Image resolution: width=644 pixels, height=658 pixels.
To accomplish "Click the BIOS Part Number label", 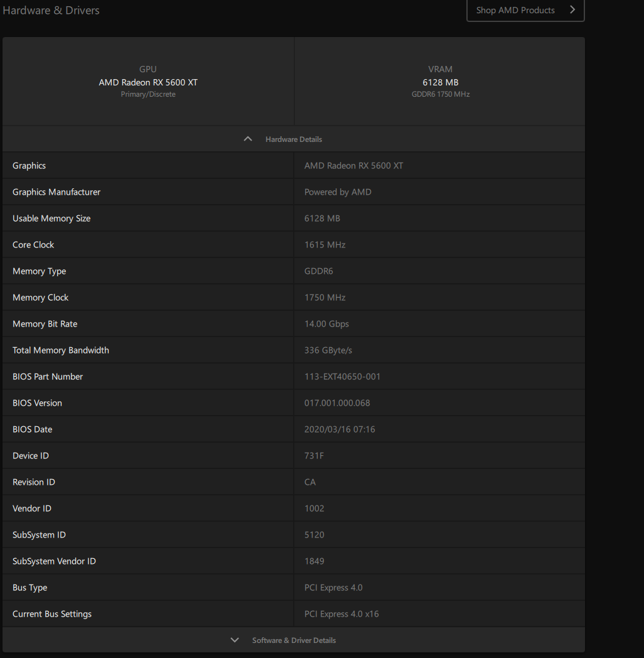I will pyautogui.click(x=48, y=377).
